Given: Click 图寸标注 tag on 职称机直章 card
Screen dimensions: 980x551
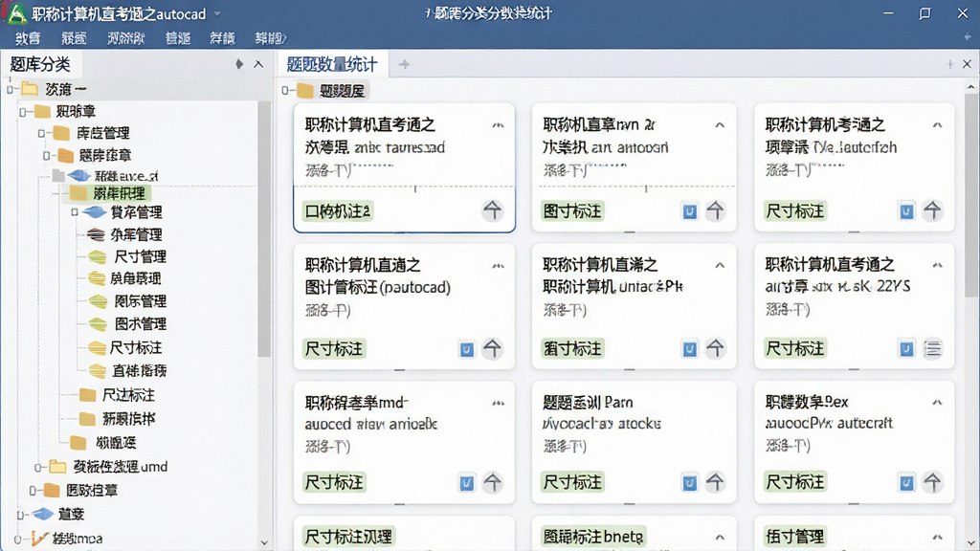Looking at the screenshot, I should pos(572,211).
